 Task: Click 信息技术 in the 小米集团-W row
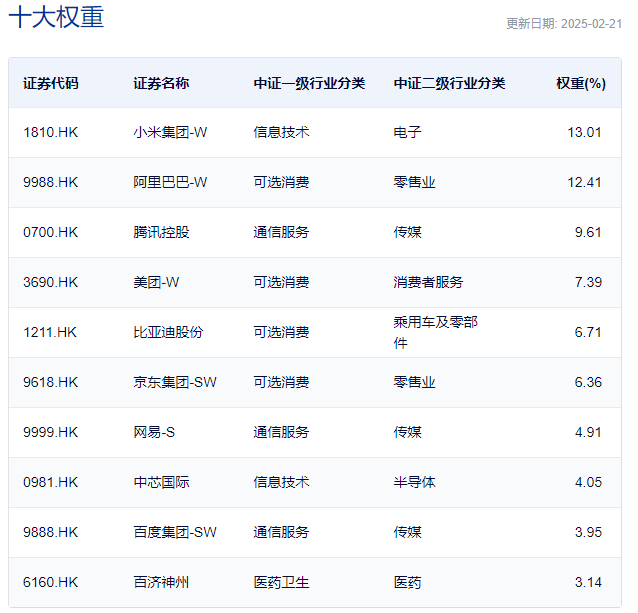(281, 132)
